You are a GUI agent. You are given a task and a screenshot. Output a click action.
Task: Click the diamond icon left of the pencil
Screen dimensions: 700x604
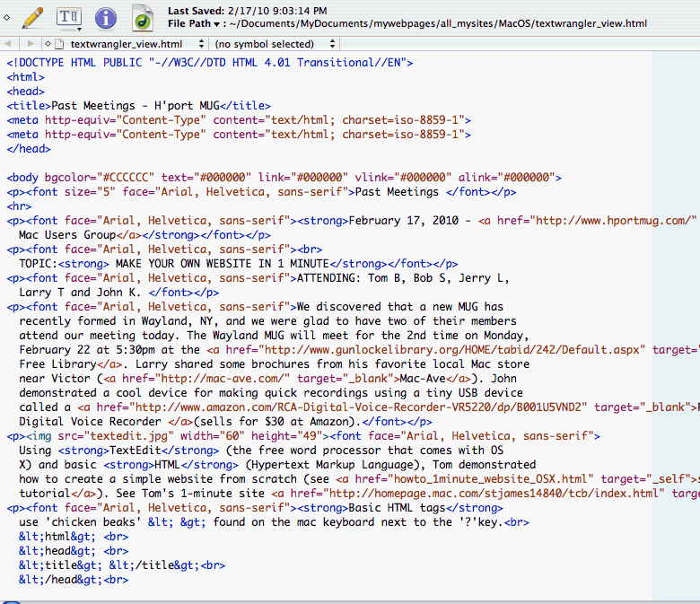tap(7, 16)
